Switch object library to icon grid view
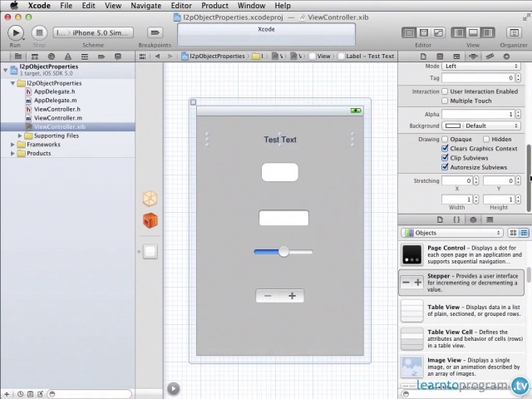532x399 pixels. (x=513, y=233)
